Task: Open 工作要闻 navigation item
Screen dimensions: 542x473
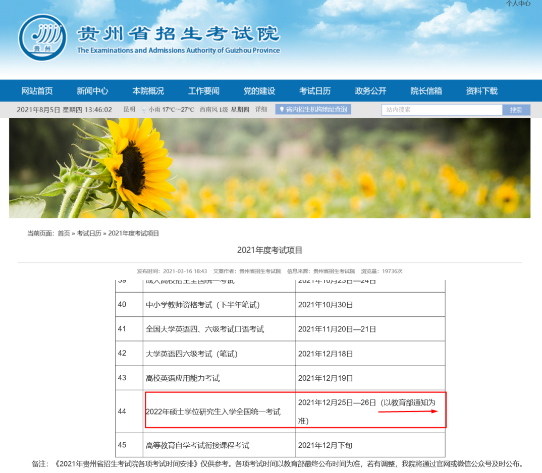Action: (204, 91)
